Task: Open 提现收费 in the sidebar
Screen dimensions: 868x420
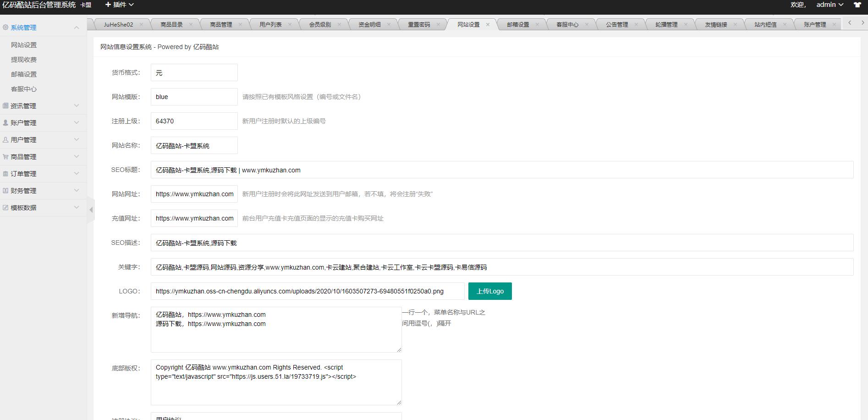Action: [x=24, y=60]
